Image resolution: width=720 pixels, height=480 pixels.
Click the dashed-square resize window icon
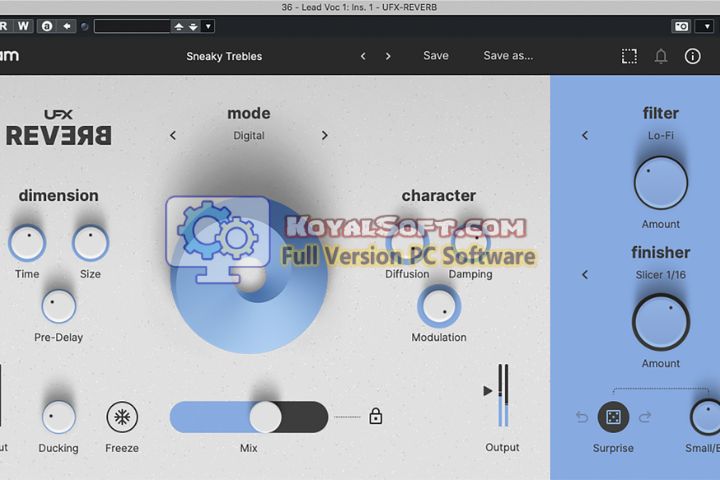[629, 56]
